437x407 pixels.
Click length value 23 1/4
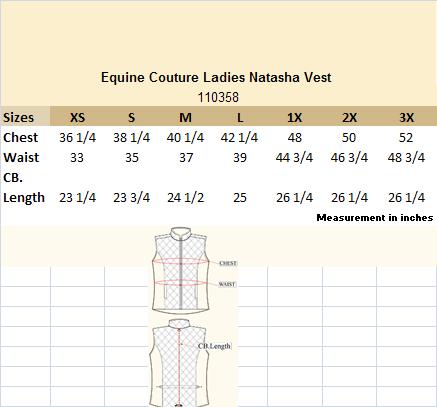coord(77,198)
